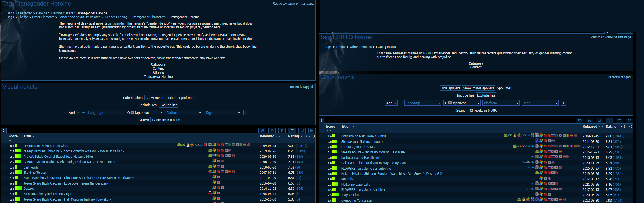Go to Gender Bending breadcrumb
This screenshot has width=644, height=203.
click(116, 17)
